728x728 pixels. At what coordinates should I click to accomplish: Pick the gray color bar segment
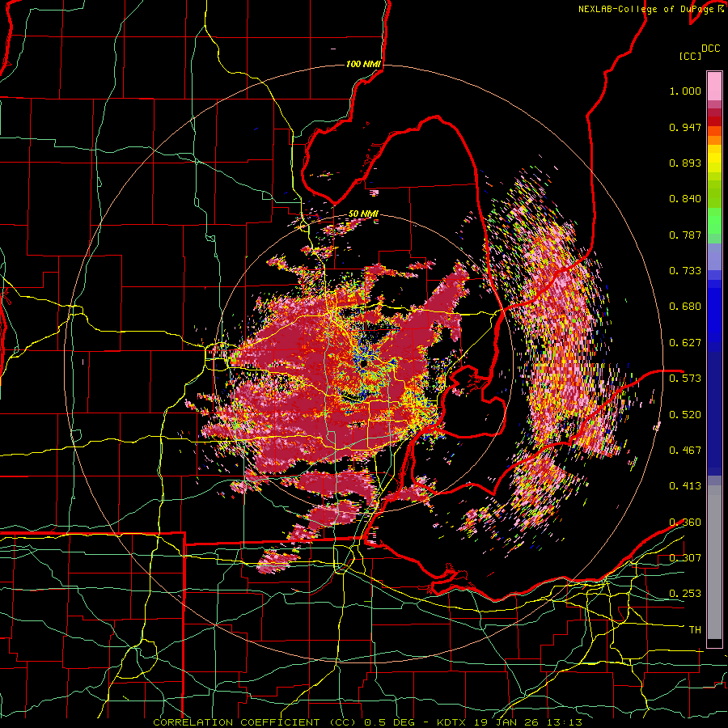click(714, 562)
